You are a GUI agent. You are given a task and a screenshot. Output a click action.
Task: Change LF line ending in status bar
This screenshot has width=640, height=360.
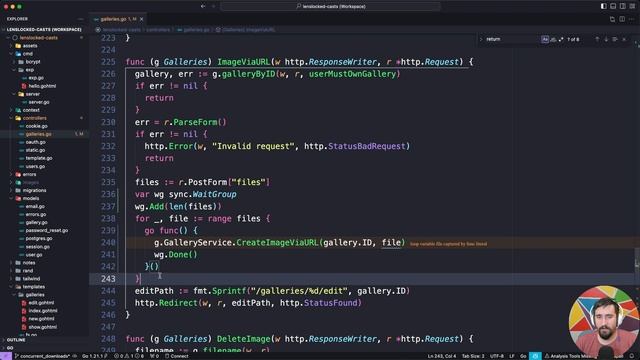pyautogui.click(x=511, y=356)
